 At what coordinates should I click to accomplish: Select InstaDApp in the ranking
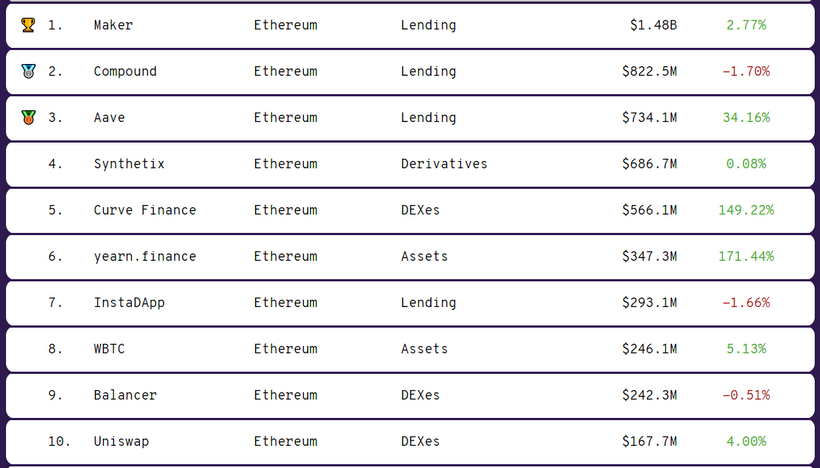pyautogui.click(x=129, y=302)
